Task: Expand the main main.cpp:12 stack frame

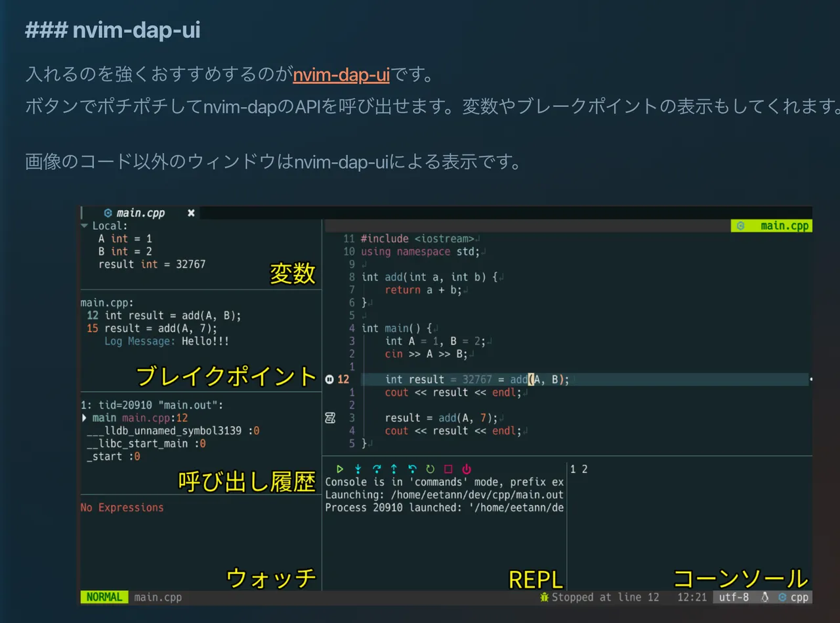Action: click(x=85, y=418)
